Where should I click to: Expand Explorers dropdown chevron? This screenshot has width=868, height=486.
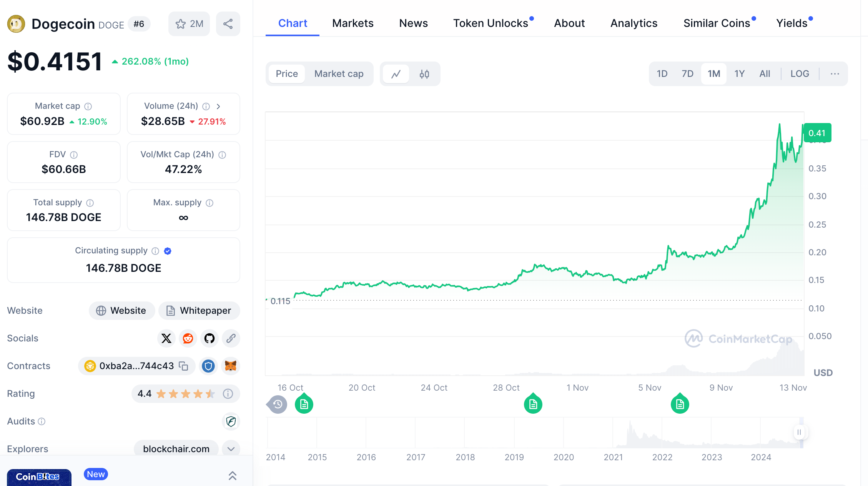pos(231,449)
